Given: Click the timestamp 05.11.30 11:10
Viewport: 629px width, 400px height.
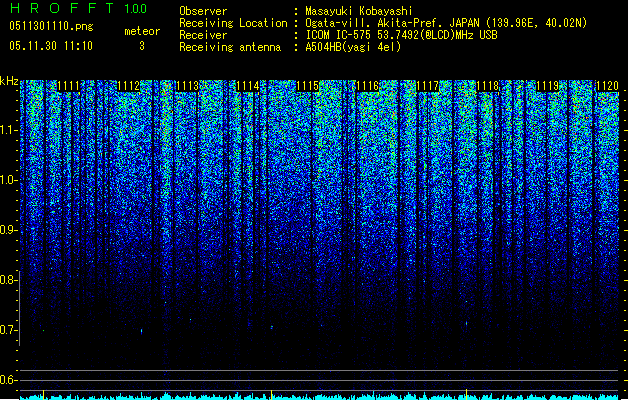Looking at the screenshot, I should (51, 46).
